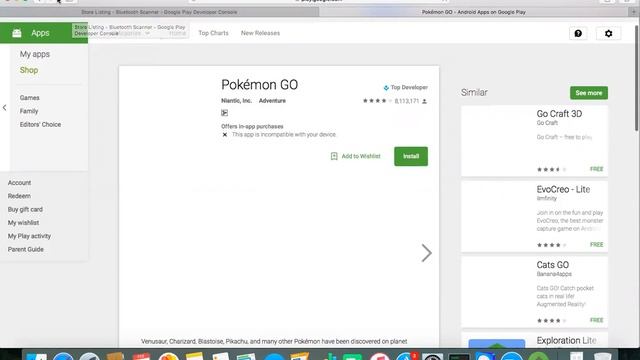Switch to Pokémon GO Google Play browser tab
640x360 pixels.
tap(473, 12)
